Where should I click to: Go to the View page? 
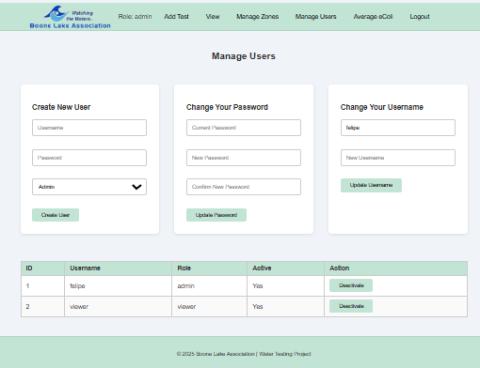[213, 17]
